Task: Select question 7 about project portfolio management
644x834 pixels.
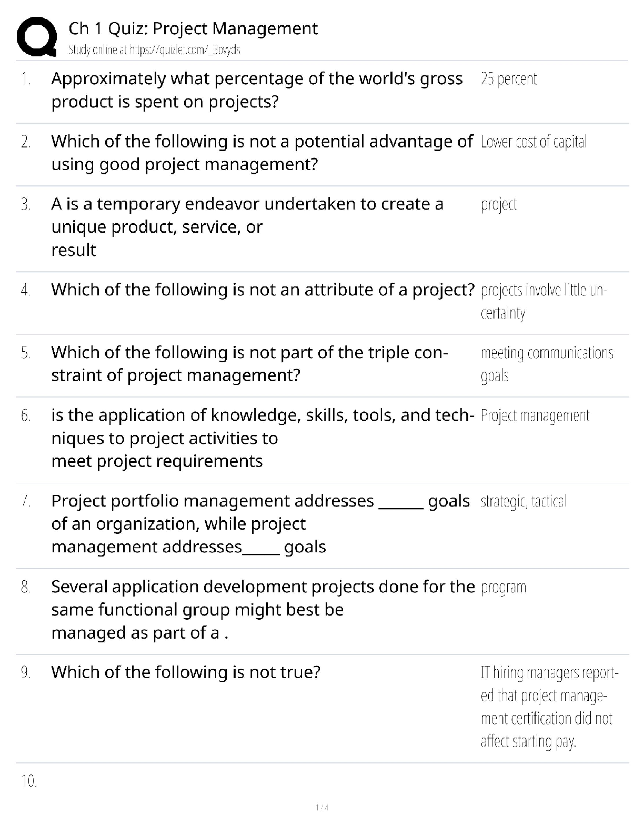Action: 260,523
